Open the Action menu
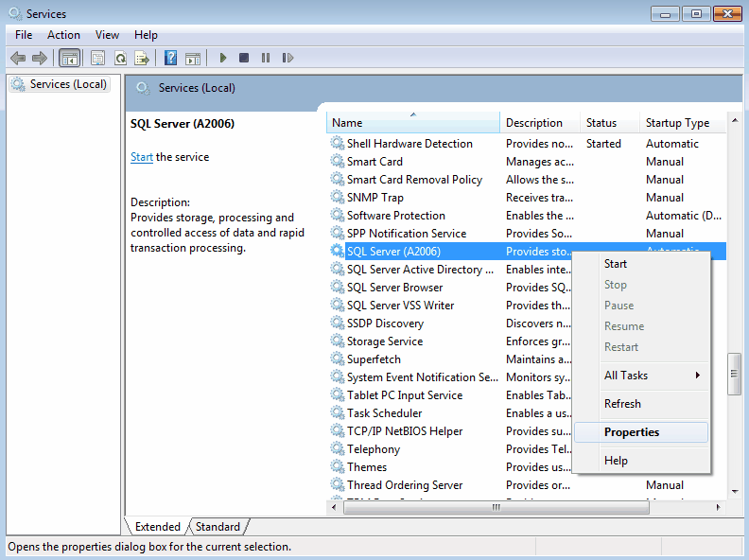The width and height of the screenshot is (749, 560). (x=63, y=35)
